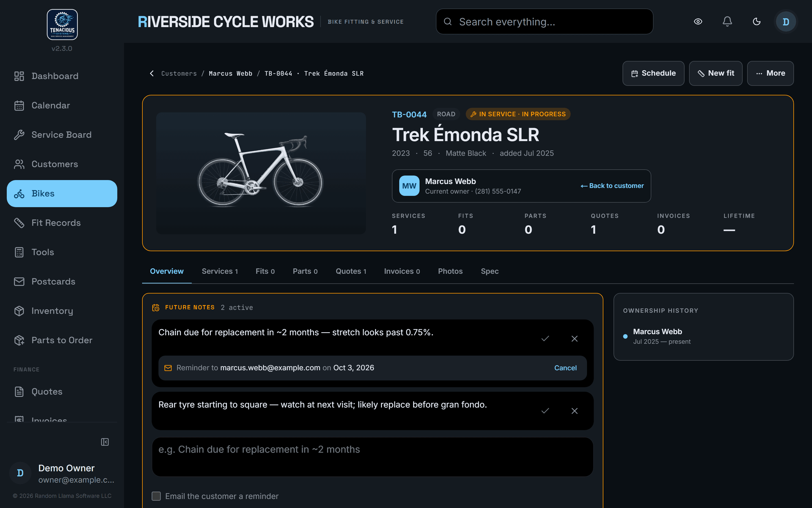Open the Tools page

point(62,252)
